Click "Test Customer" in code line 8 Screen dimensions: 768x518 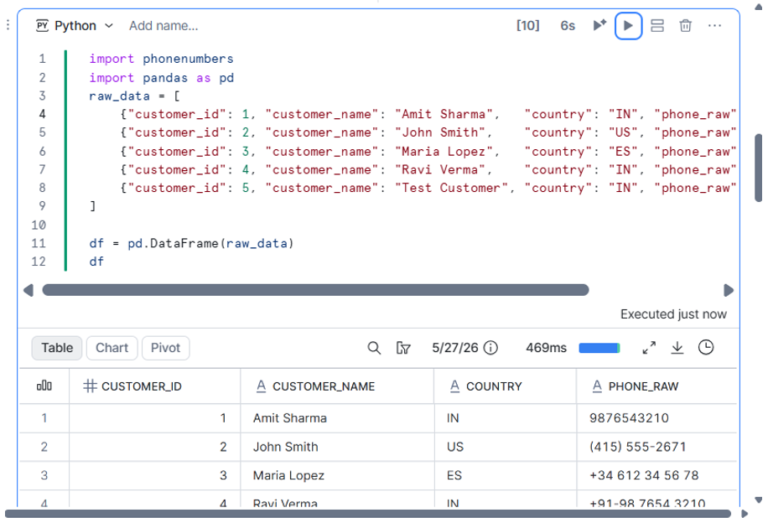pos(451,188)
